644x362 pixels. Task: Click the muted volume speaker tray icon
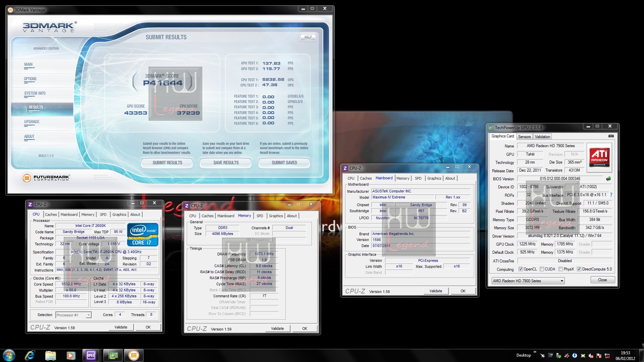pyautogui.click(x=591, y=355)
